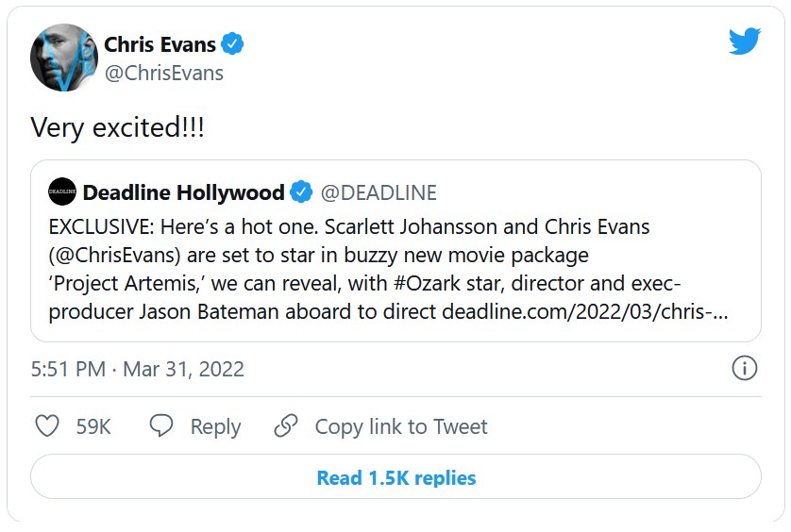Viewport: 791px width, 532px height.
Task: Open the deadline.com article link
Action: tap(586, 312)
